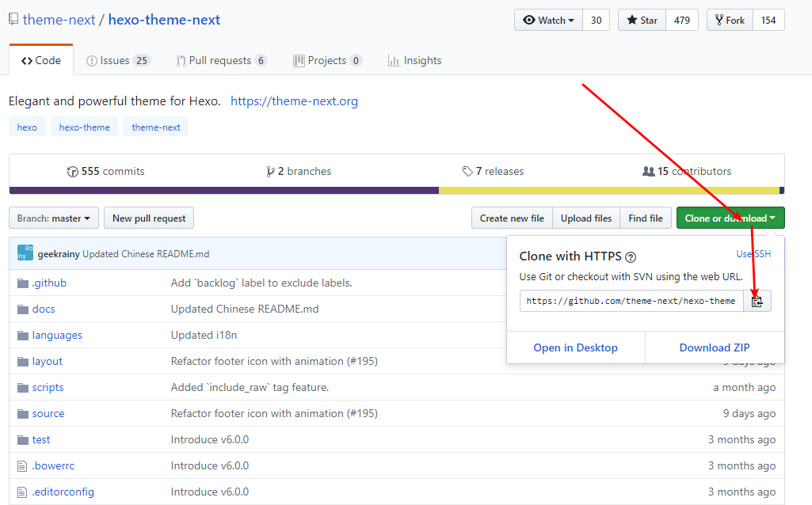The image size is (812, 505).
Task: Click the repository book icon beside theme-next
Action: coord(13,20)
